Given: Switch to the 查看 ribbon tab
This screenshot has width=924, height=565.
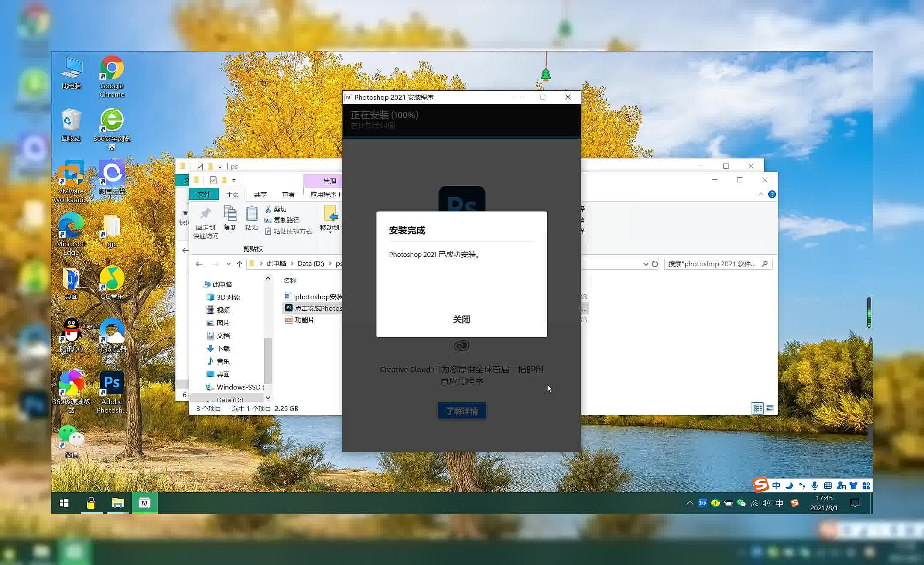Looking at the screenshot, I should 288,194.
